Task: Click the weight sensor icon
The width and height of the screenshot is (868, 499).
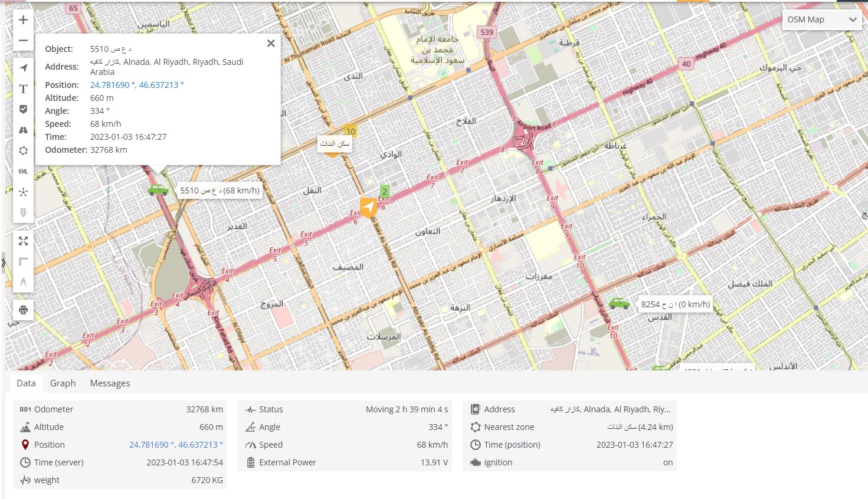Action: pos(25,480)
